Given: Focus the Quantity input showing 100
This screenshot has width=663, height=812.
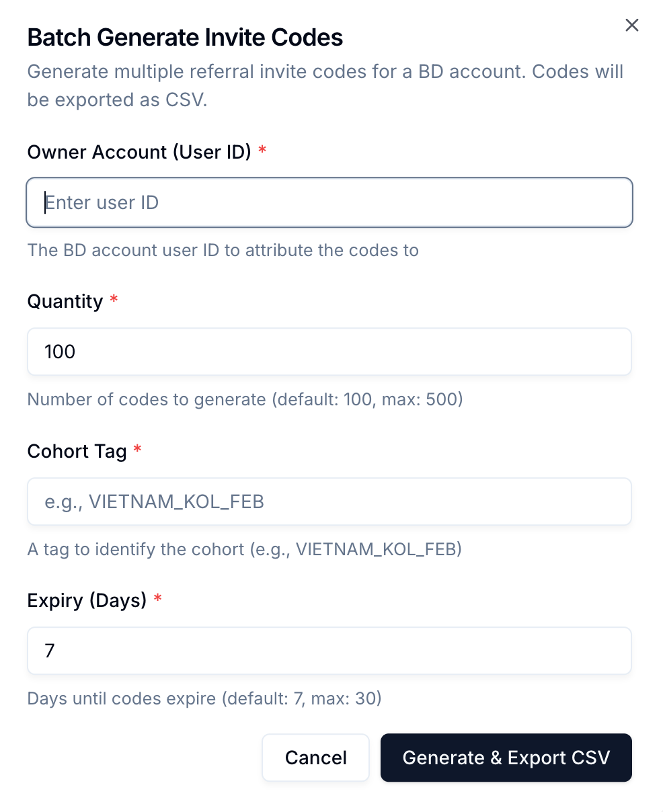Looking at the screenshot, I should click(x=329, y=352).
